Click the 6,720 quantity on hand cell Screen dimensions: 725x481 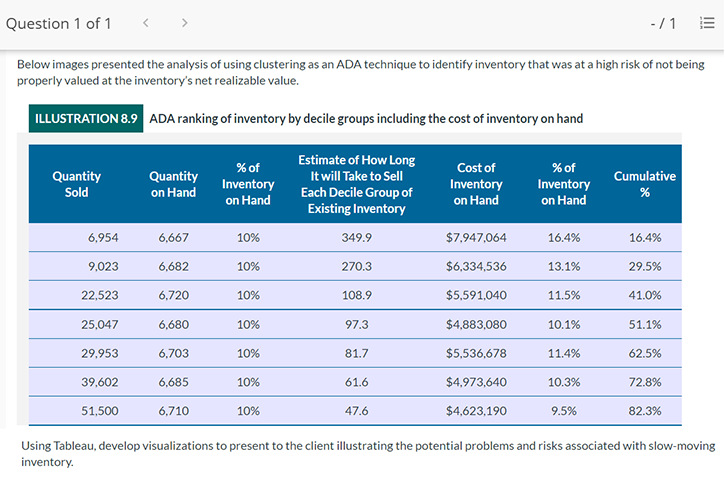coord(173,296)
